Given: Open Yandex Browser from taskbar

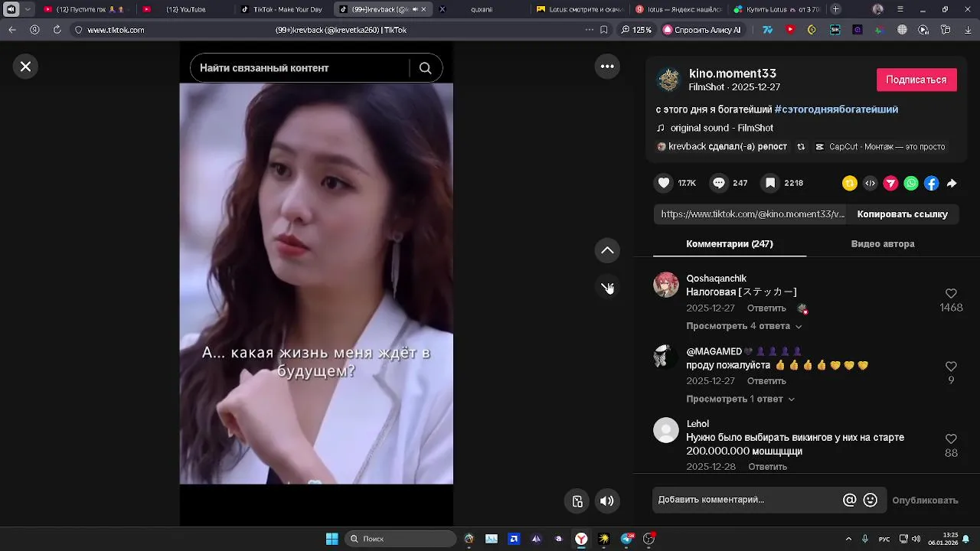Looking at the screenshot, I should [x=582, y=539].
